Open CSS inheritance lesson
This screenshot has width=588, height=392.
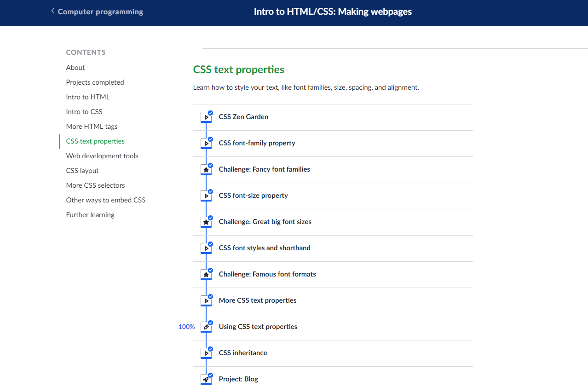pos(243,353)
